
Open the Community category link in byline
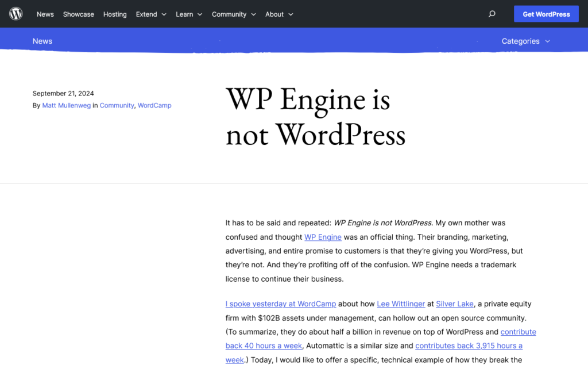pyautogui.click(x=117, y=106)
